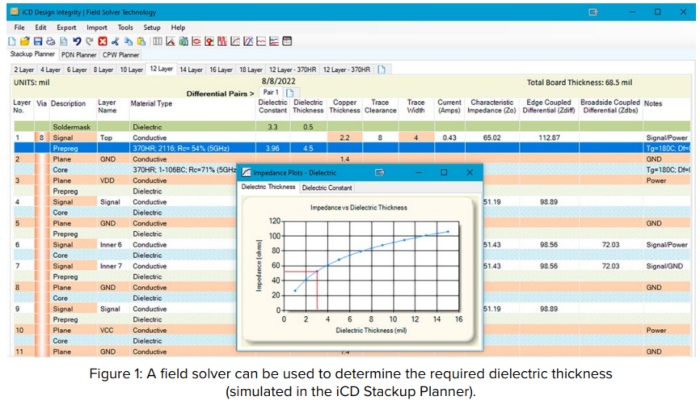Click the VDD layer name on layer 3
The height and width of the screenshot is (405, 700).
tap(113, 180)
